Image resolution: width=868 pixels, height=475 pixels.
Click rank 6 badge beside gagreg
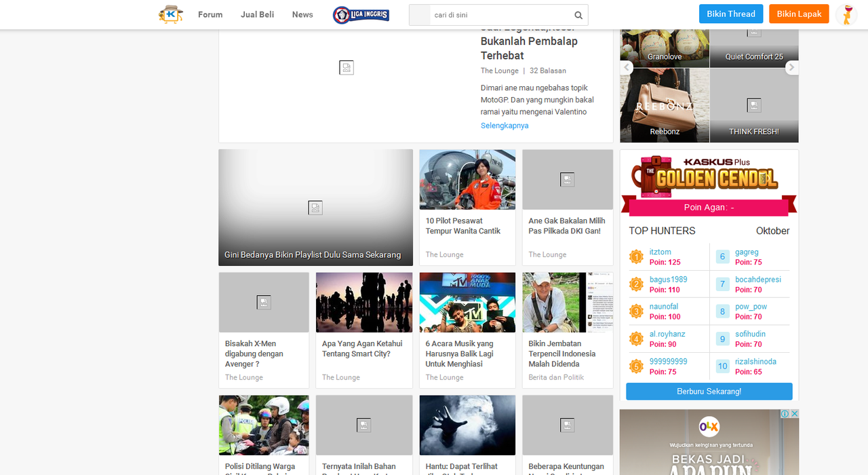tap(723, 256)
